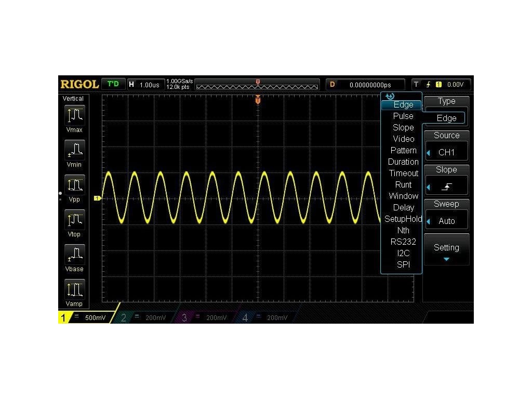The image size is (532, 399).
Task: Enable channel 2 tab
Action: click(145, 317)
